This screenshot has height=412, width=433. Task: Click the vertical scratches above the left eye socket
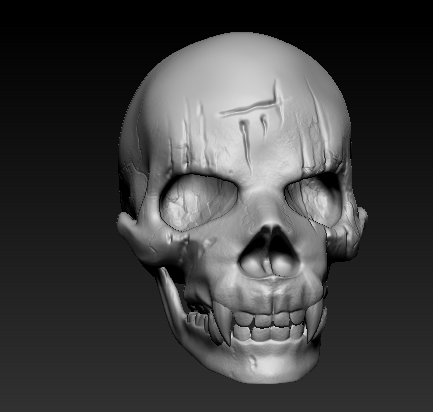[x=193, y=133]
